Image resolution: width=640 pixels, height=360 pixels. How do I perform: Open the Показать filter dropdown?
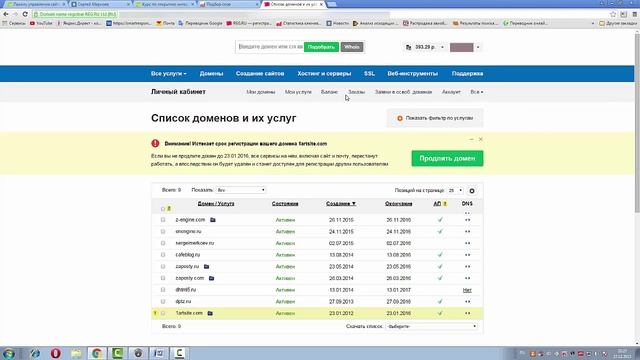coord(241,190)
